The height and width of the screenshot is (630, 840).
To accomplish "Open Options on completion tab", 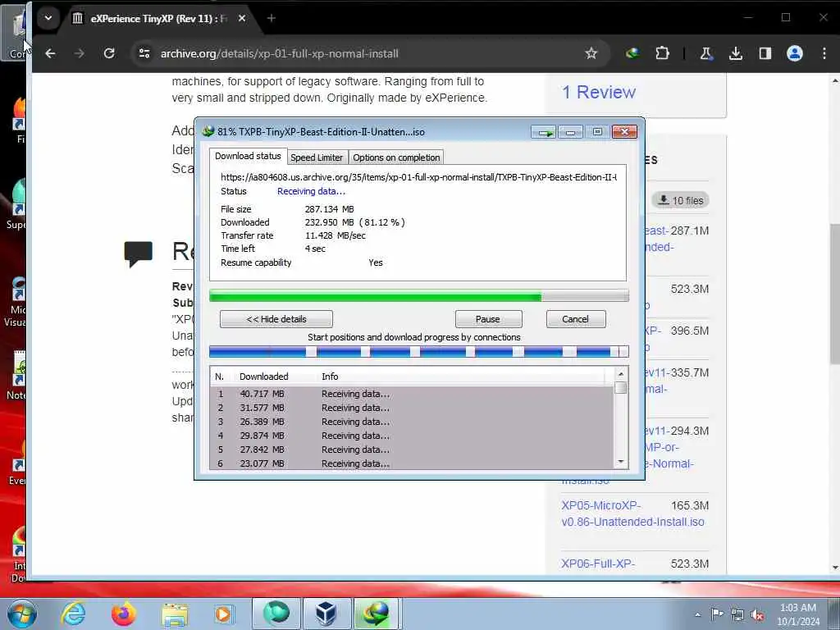I will 396,157.
